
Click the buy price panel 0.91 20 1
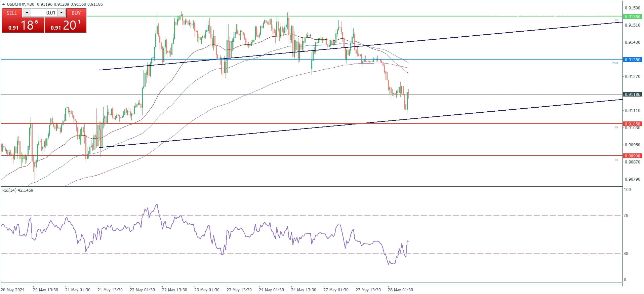coord(66,25)
